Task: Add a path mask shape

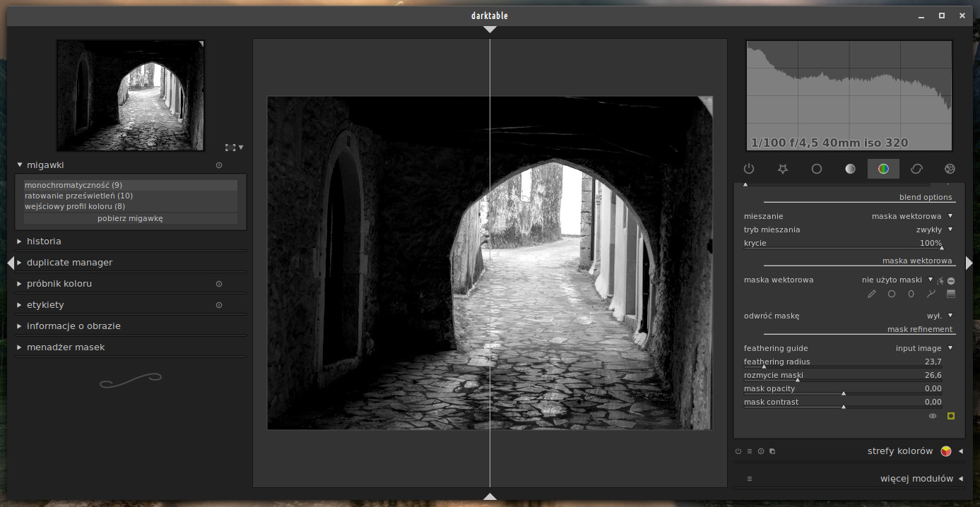Action: pyautogui.click(x=931, y=294)
